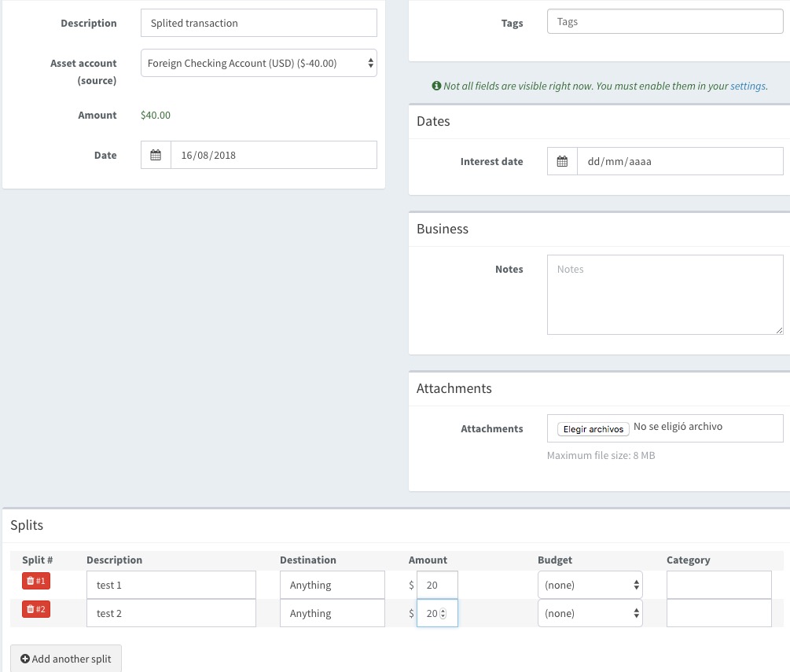The width and height of the screenshot is (790, 672).
Task: Select the transaction Date field
Action: [274, 155]
